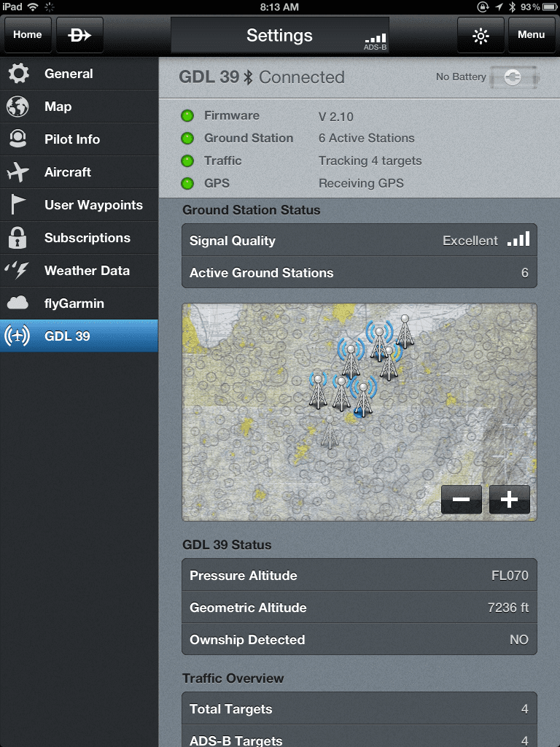Tap the green Ground Station status light
Viewport: 560px width, 747px height.
(187, 138)
